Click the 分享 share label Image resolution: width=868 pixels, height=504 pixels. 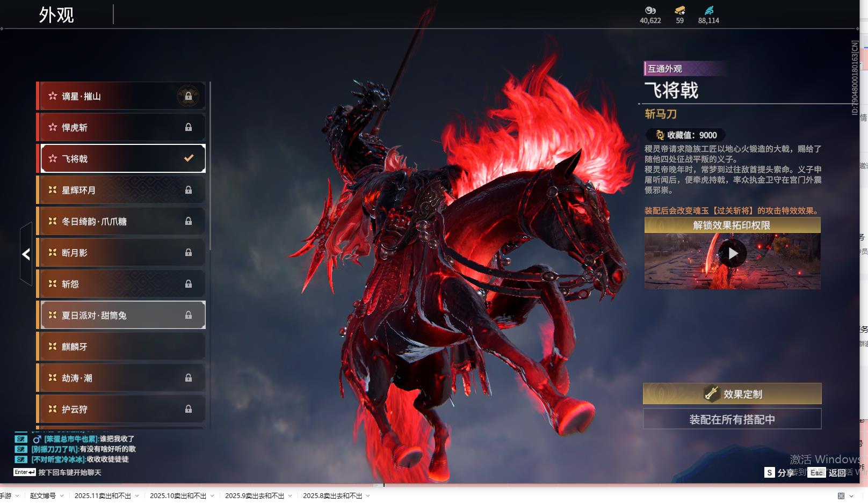786,473
